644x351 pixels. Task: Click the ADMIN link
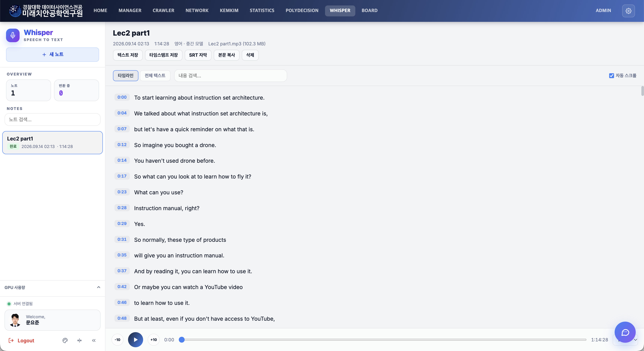pyautogui.click(x=603, y=11)
